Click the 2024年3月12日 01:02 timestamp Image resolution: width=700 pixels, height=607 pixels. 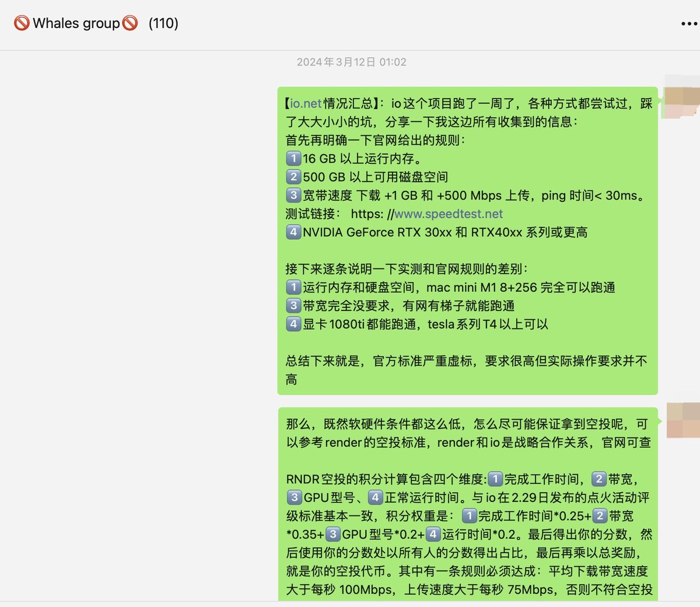(351, 62)
